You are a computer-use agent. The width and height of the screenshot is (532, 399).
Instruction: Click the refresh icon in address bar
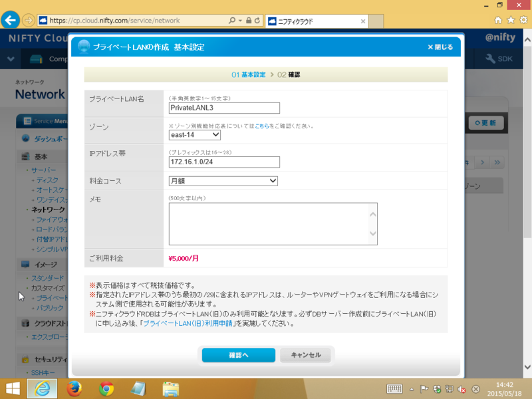pyautogui.click(x=257, y=21)
